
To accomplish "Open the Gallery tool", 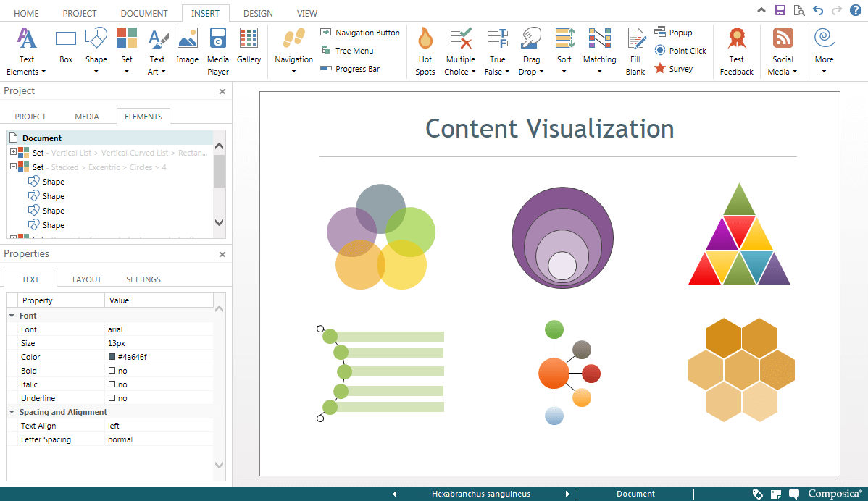I will tap(249, 47).
